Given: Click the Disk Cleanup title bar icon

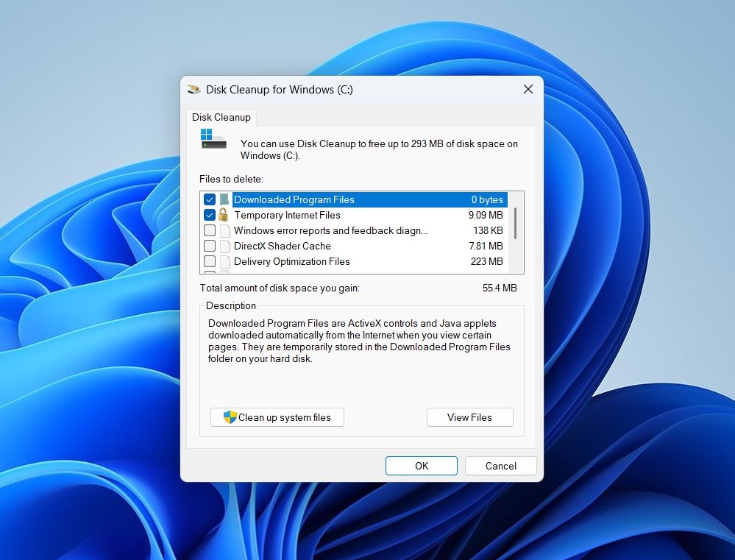Looking at the screenshot, I should (193, 89).
